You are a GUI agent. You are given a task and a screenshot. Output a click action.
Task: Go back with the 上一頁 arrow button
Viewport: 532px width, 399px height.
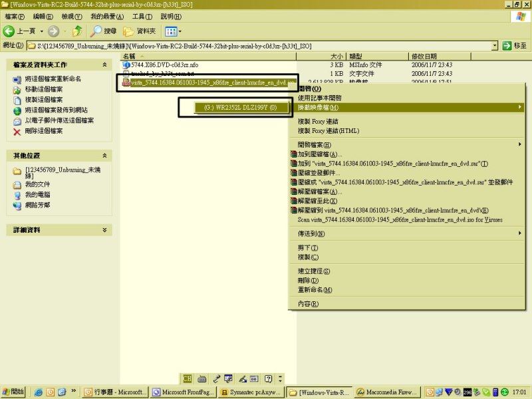pos(19,31)
